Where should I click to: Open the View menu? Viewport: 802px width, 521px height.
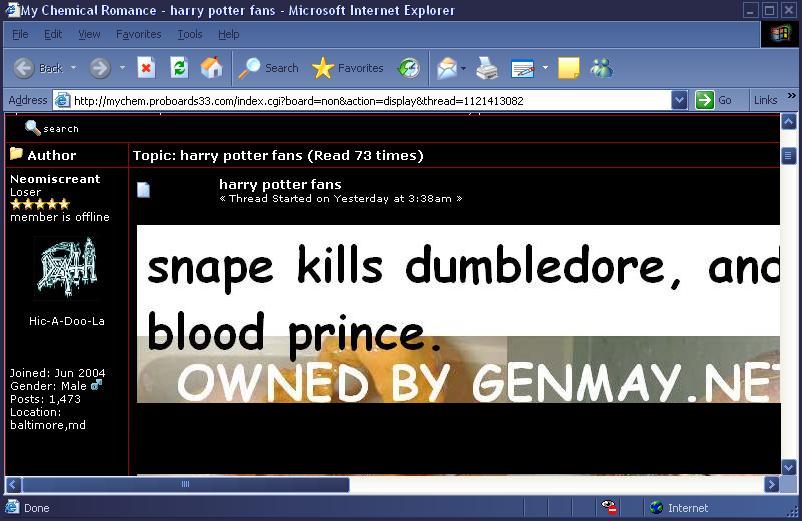click(89, 34)
